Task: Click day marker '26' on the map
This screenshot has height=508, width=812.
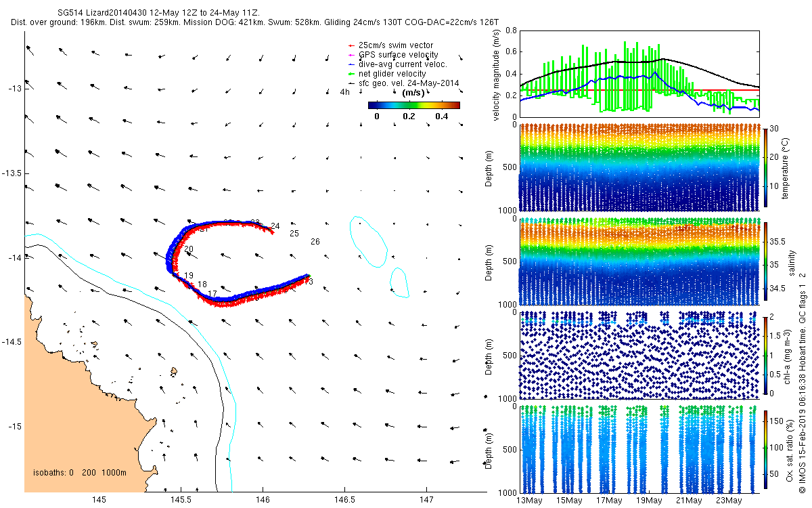Action: (x=315, y=242)
